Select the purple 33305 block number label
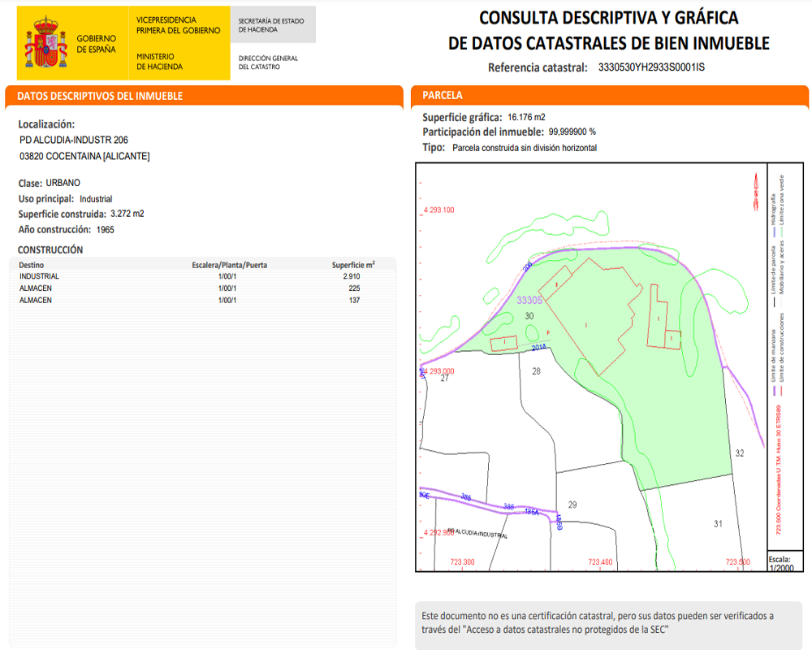812x650 pixels. pos(529,301)
